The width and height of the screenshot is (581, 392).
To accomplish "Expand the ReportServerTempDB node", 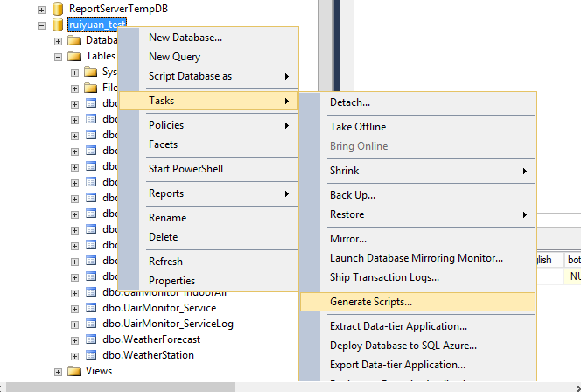I will click(42, 9).
